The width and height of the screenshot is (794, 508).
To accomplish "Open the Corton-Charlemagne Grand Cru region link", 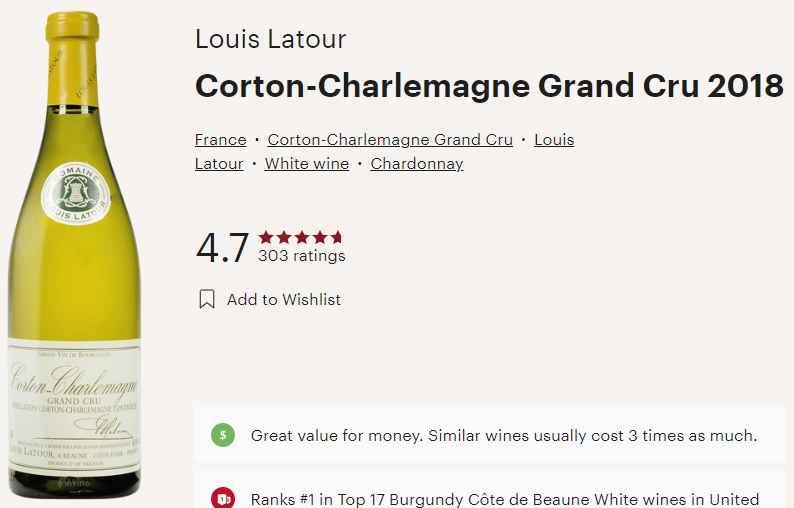I will pos(390,140).
